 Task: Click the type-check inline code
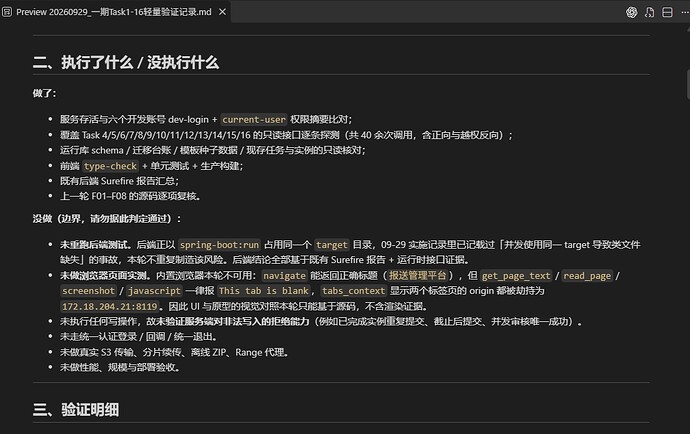[x=110, y=166]
